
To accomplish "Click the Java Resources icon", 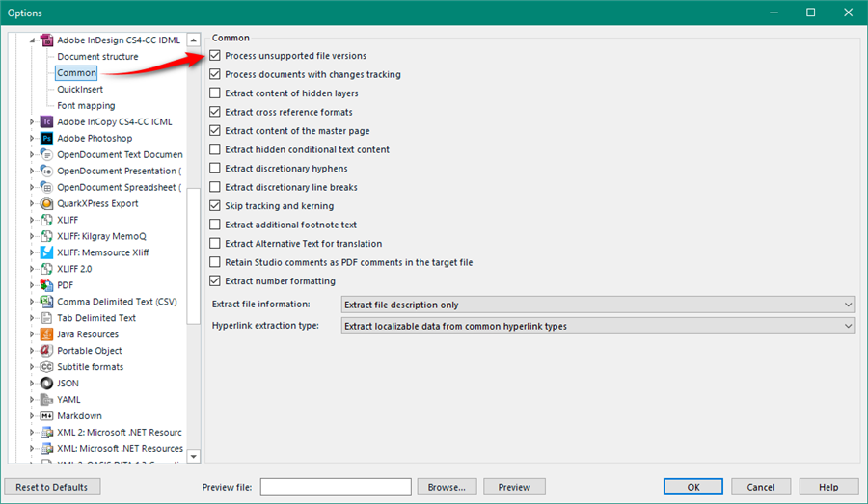I will [x=46, y=334].
